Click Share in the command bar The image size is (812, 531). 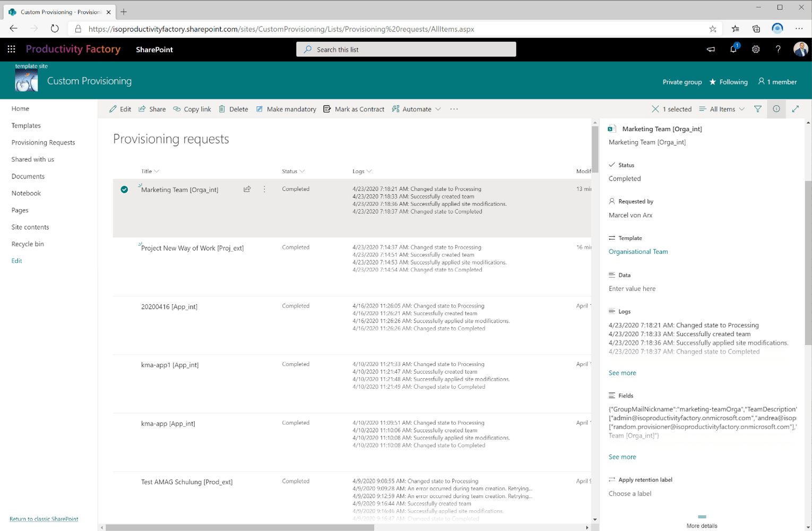(152, 109)
